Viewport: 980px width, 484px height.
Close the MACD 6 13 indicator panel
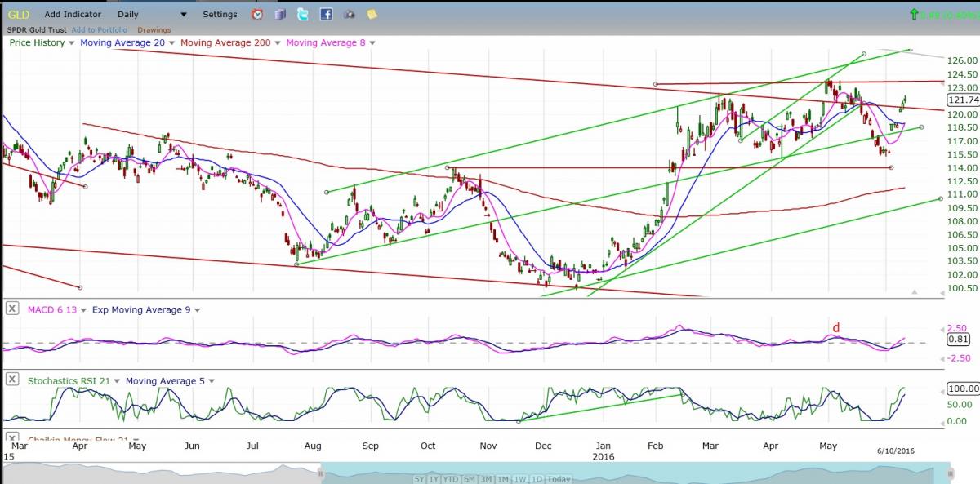point(12,309)
